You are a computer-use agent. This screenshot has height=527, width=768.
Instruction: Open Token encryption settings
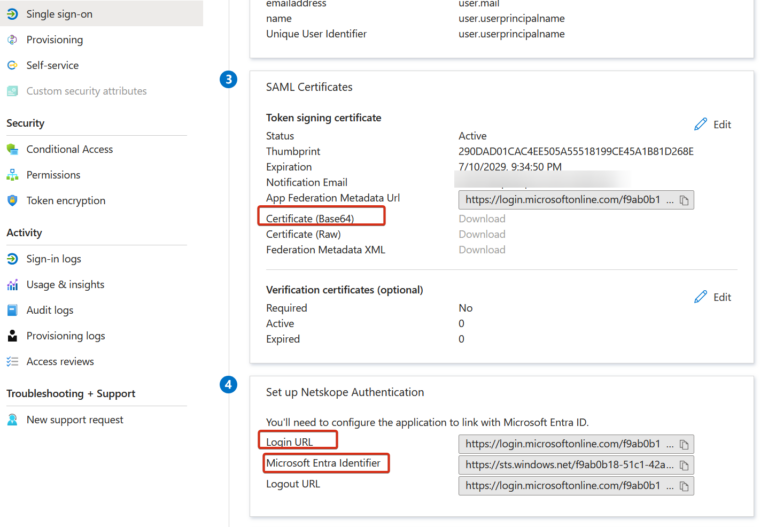pos(65,200)
